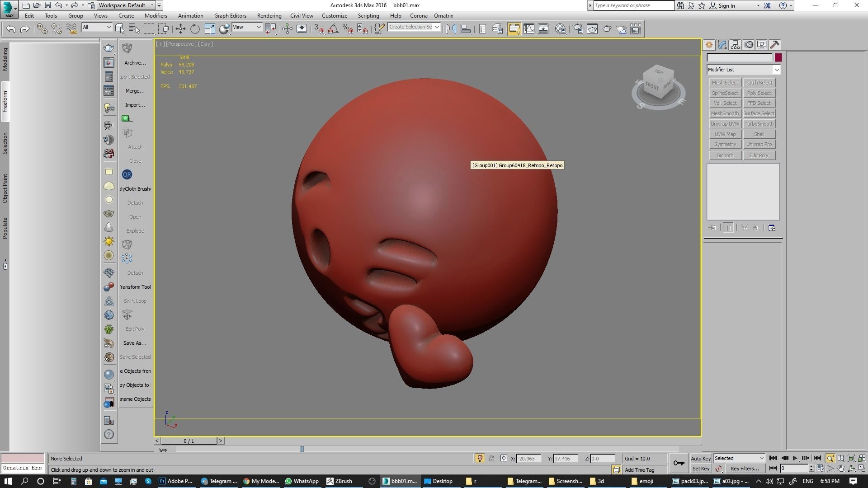Screen dimensions: 868x488
Task: Click the Select and Link chain icon
Action: pyautogui.click(x=42, y=29)
